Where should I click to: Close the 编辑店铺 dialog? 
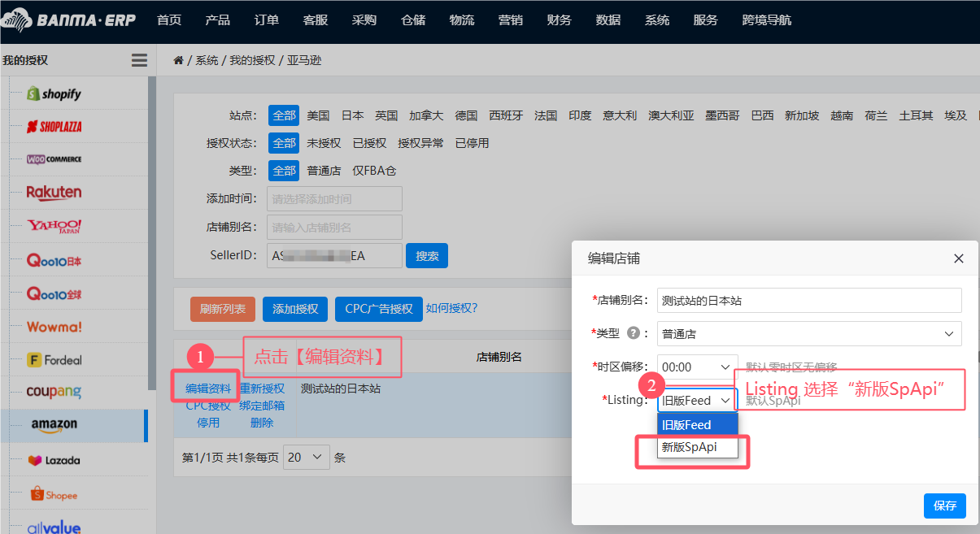tap(959, 258)
